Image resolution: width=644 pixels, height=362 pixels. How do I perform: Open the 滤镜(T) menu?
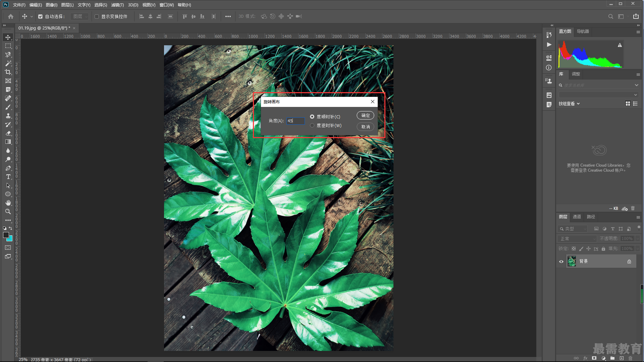click(117, 5)
